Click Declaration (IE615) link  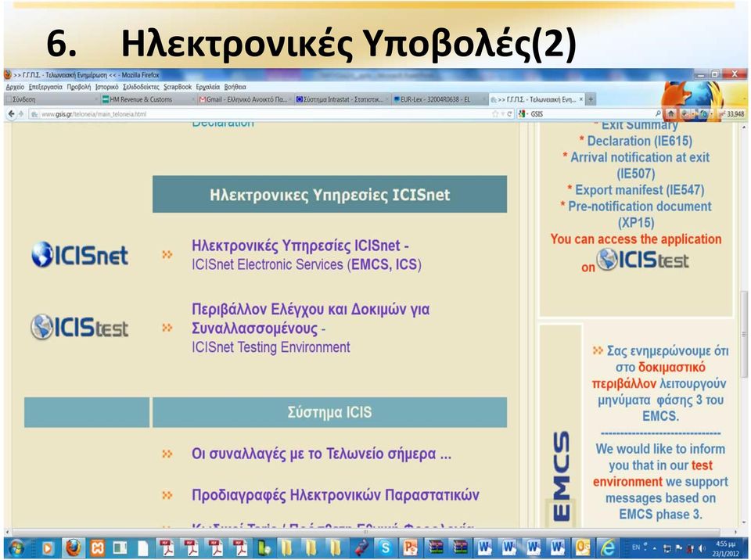(x=639, y=141)
